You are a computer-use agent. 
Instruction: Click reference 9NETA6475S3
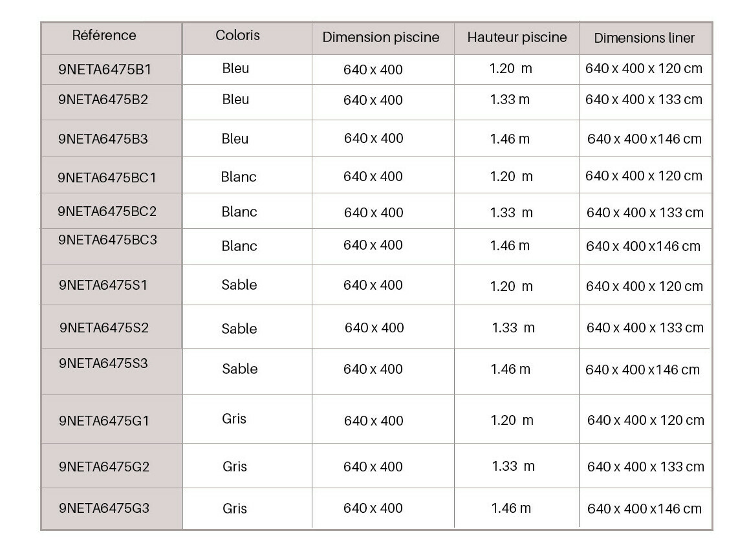point(103,363)
